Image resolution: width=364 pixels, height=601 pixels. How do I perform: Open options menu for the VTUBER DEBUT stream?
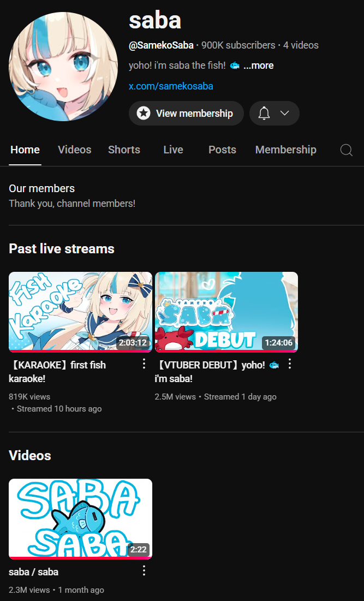pos(290,364)
